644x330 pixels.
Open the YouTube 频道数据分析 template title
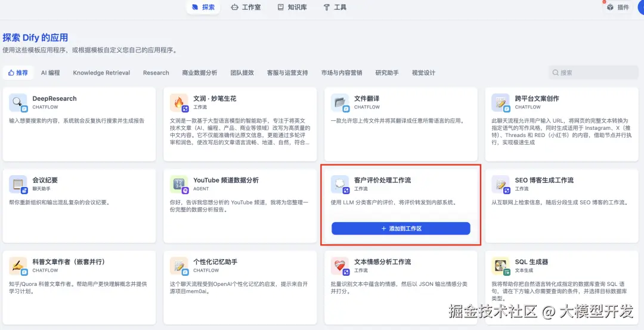(226, 180)
